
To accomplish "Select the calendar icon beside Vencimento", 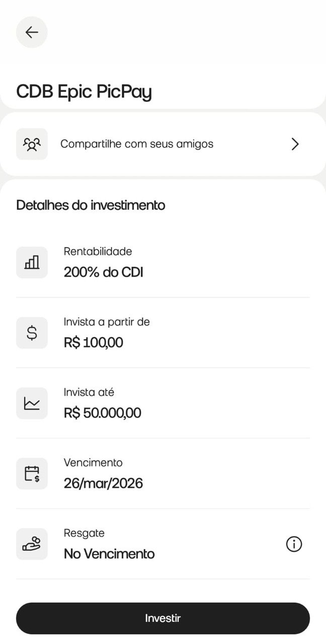I will pos(32,473).
